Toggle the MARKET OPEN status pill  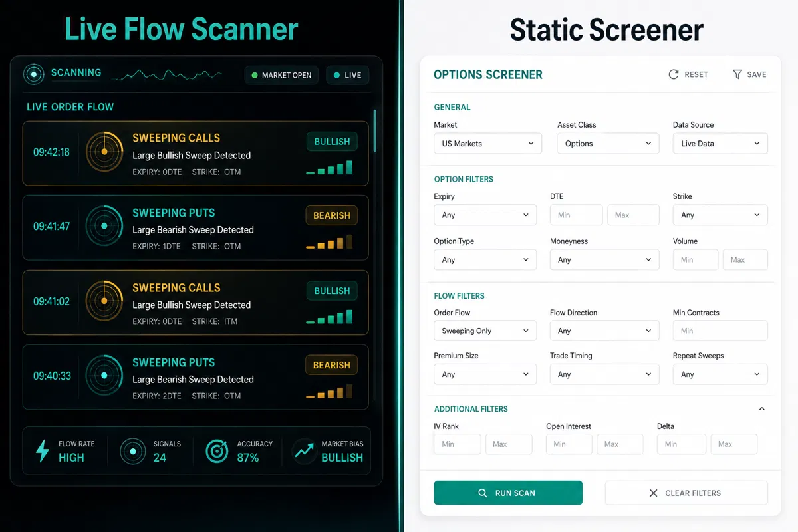(x=282, y=75)
